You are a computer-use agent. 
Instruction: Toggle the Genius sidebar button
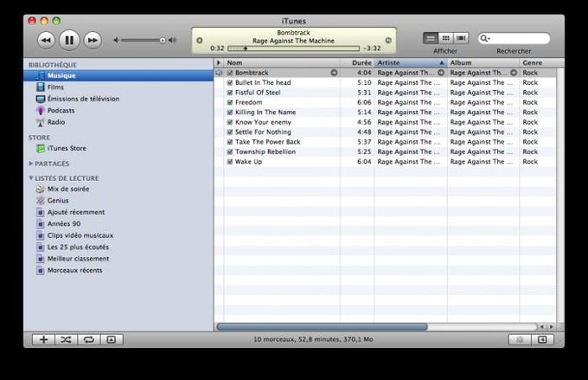coord(542,339)
